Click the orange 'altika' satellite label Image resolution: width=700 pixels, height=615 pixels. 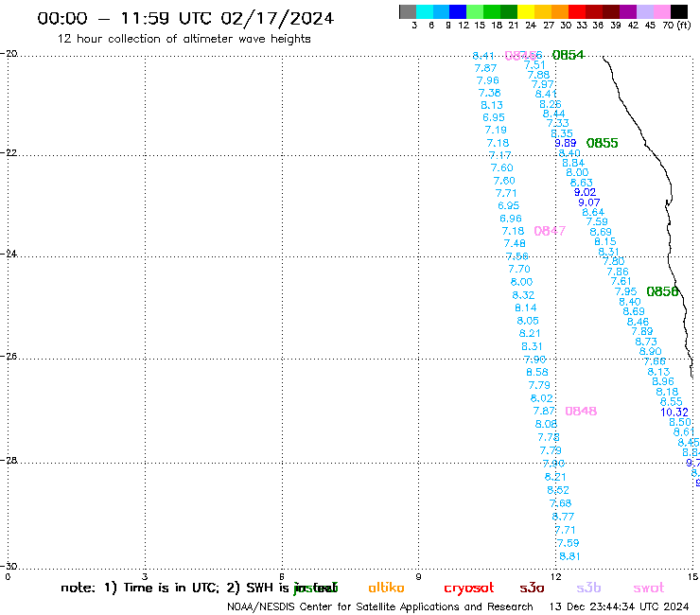point(386,588)
